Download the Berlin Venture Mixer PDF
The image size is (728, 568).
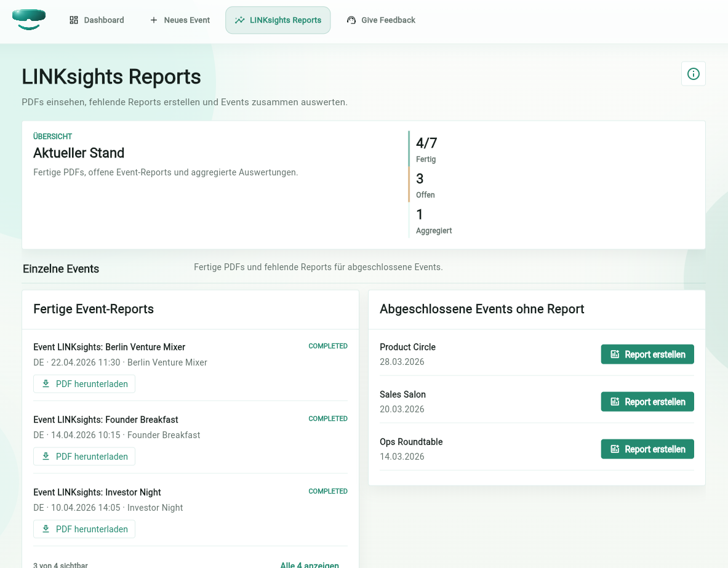point(84,383)
